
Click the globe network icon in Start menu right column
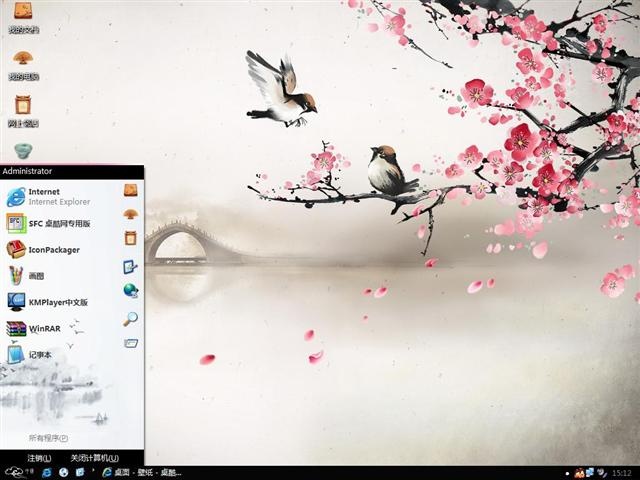point(131,290)
